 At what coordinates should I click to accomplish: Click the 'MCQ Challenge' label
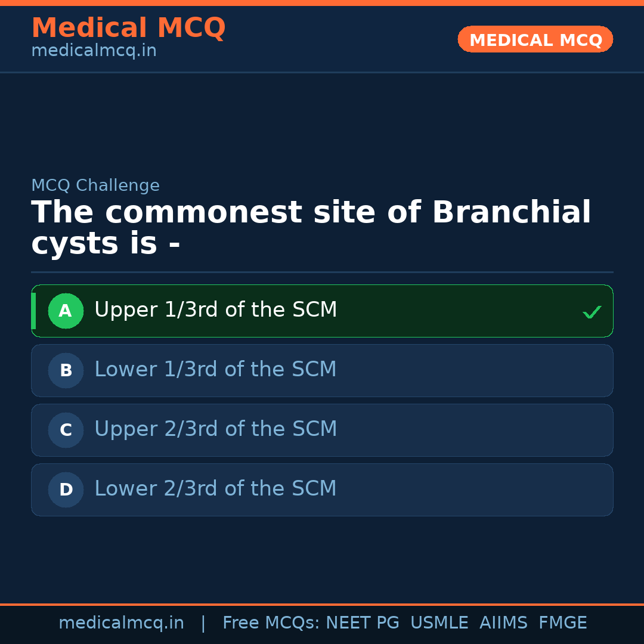(x=95, y=186)
